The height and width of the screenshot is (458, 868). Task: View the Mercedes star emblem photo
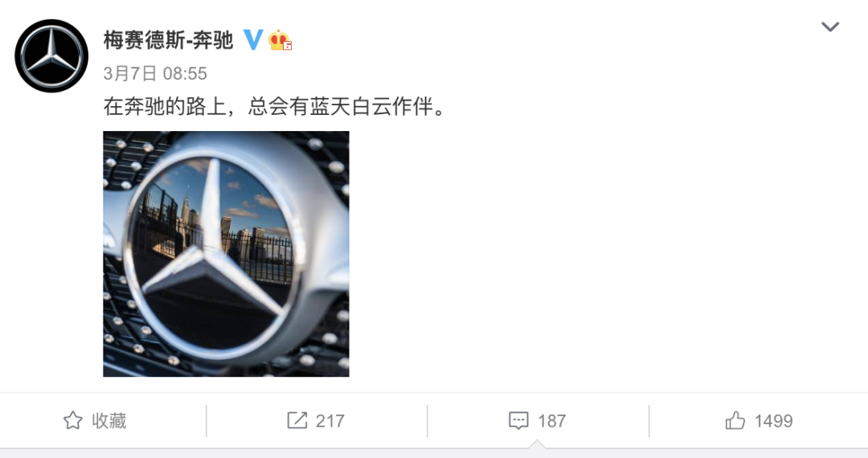coord(226,254)
